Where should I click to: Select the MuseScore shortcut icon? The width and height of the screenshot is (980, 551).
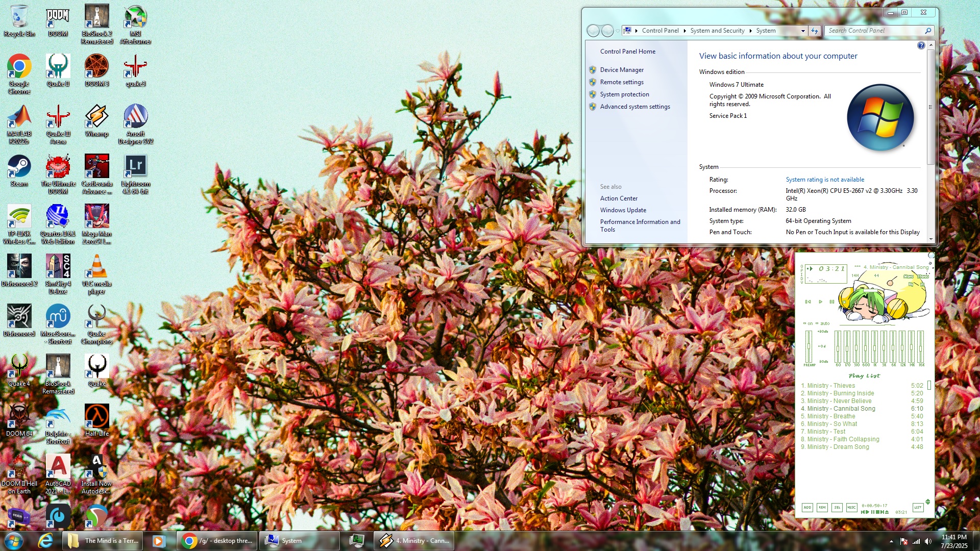pyautogui.click(x=58, y=324)
